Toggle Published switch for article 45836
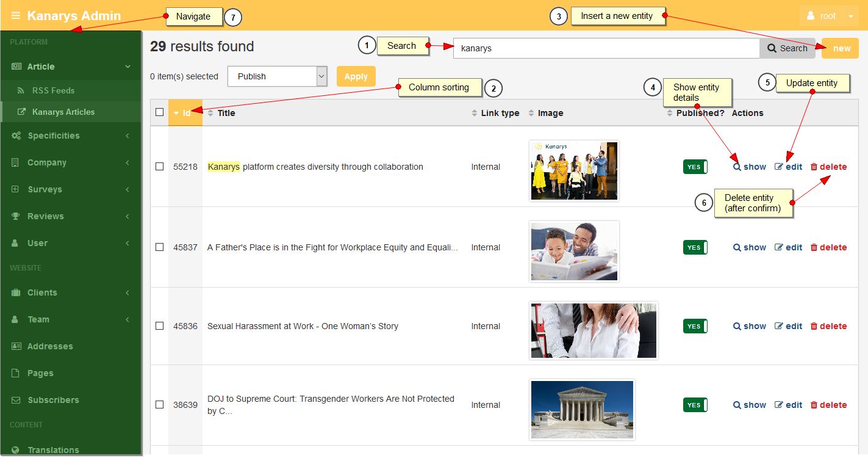Image resolution: width=868 pixels, height=461 pixels. pyautogui.click(x=695, y=326)
